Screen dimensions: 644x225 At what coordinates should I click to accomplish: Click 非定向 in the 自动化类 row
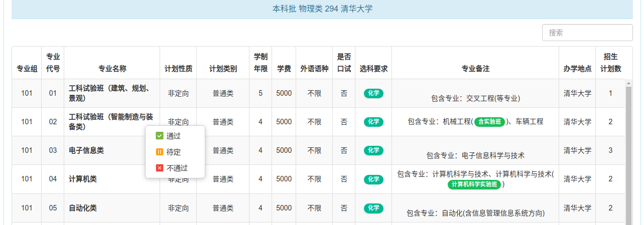click(178, 208)
